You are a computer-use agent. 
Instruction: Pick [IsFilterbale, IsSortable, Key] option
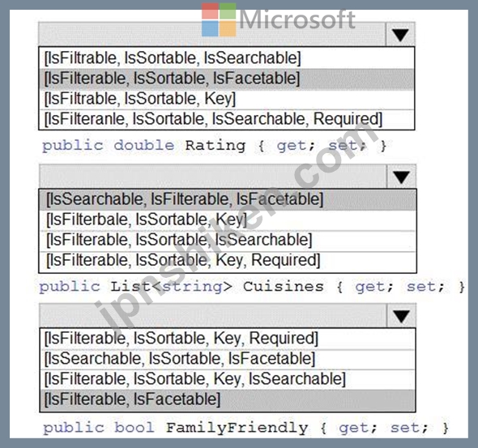[228, 220]
